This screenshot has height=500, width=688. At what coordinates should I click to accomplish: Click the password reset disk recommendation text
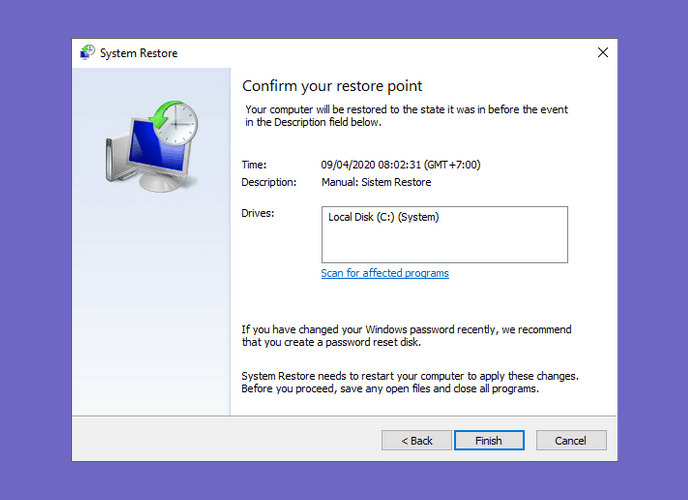click(x=406, y=336)
